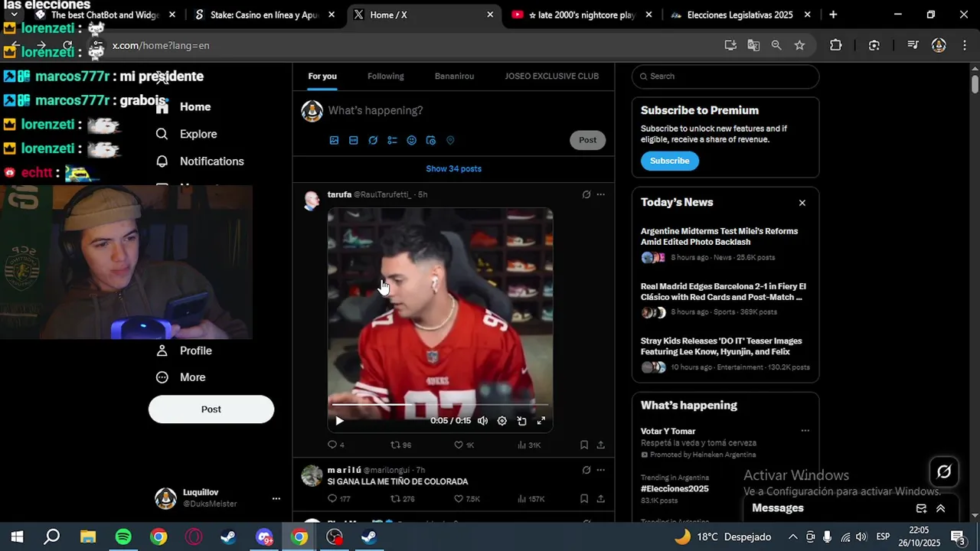
Task: Bookmark this page star icon
Action: (799, 45)
